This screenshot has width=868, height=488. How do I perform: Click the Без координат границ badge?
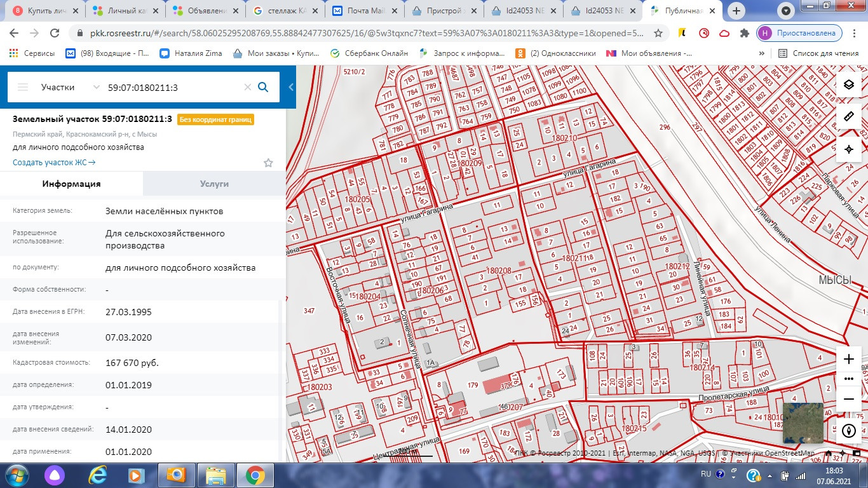point(215,119)
